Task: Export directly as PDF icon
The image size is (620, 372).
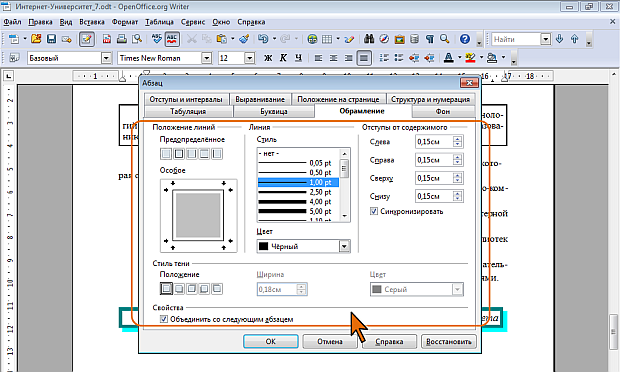Action: coord(107,39)
